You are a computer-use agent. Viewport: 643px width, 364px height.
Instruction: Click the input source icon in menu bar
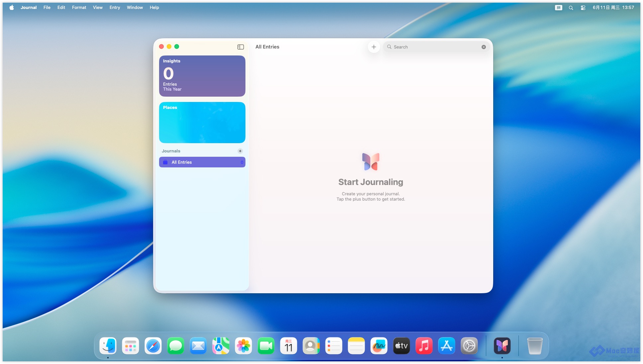[x=558, y=7]
